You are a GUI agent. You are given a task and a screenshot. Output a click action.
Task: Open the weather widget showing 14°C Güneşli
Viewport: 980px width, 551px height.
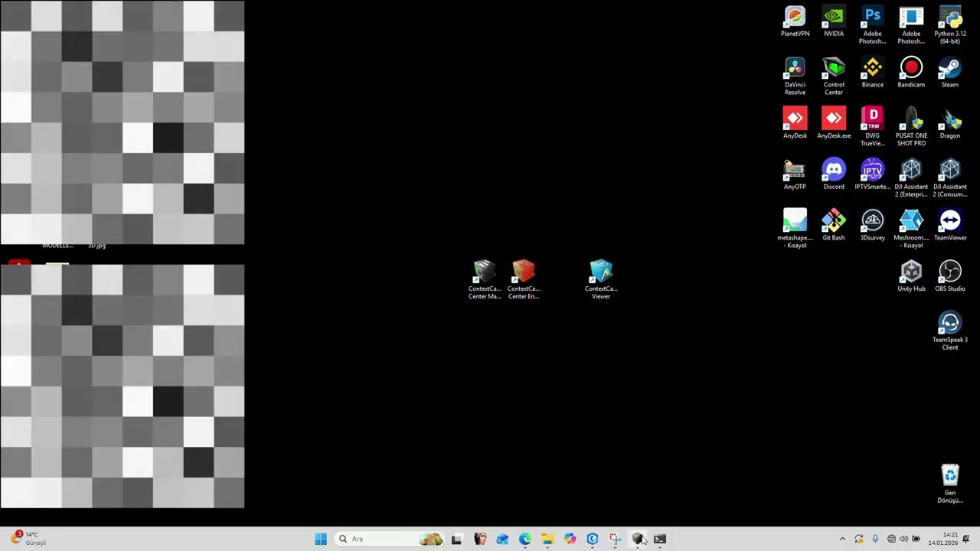(x=29, y=539)
